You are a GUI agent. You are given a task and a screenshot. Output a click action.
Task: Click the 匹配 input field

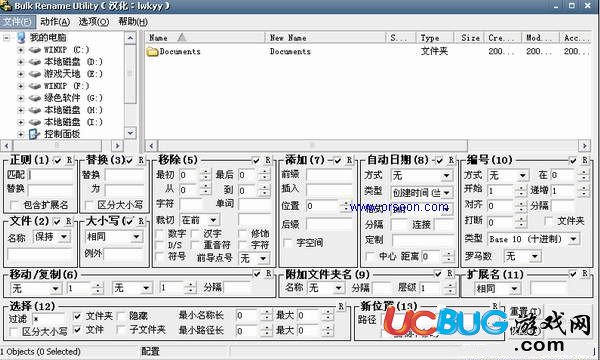(51, 175)
